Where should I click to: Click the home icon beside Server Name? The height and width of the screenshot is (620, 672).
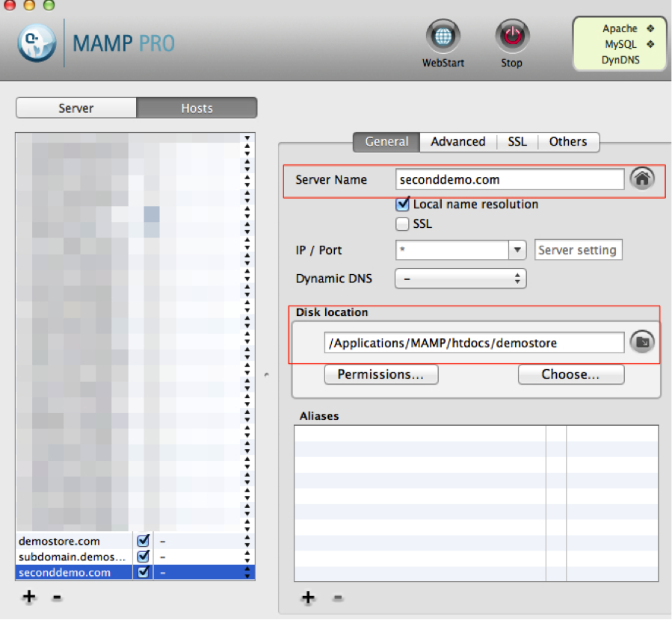[x=642, y=179]
